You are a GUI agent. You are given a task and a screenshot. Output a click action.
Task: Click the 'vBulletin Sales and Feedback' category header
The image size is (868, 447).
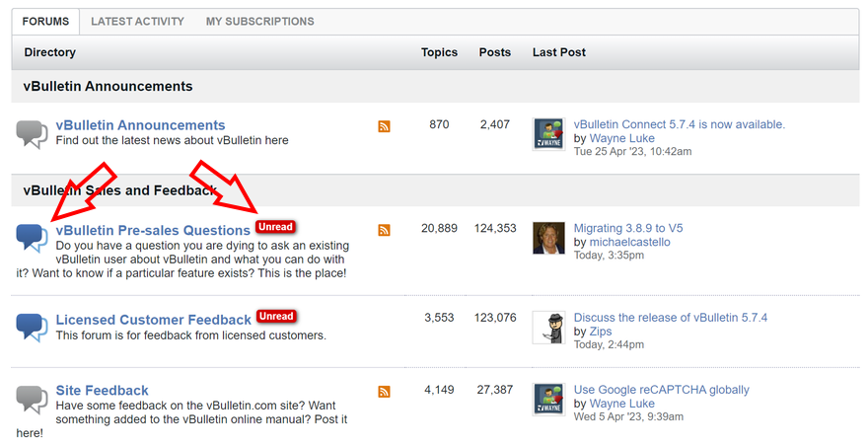tap(119, 190)
